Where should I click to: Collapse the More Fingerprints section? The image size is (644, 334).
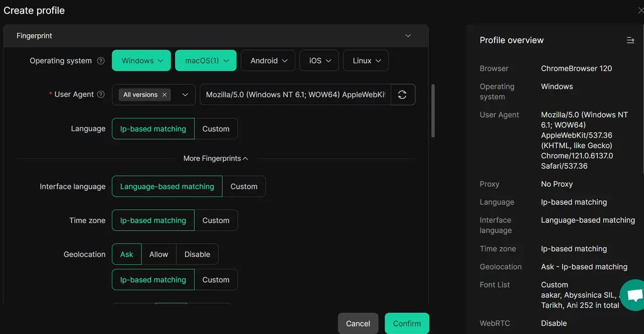[215, 158]
